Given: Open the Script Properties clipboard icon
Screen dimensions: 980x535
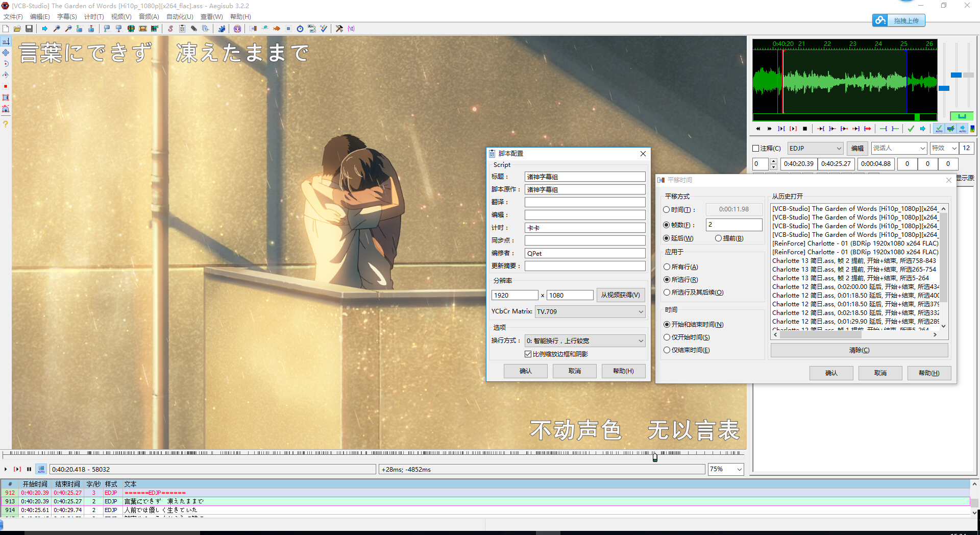Looking at the screenshot, I should click(x=182, y=29).
